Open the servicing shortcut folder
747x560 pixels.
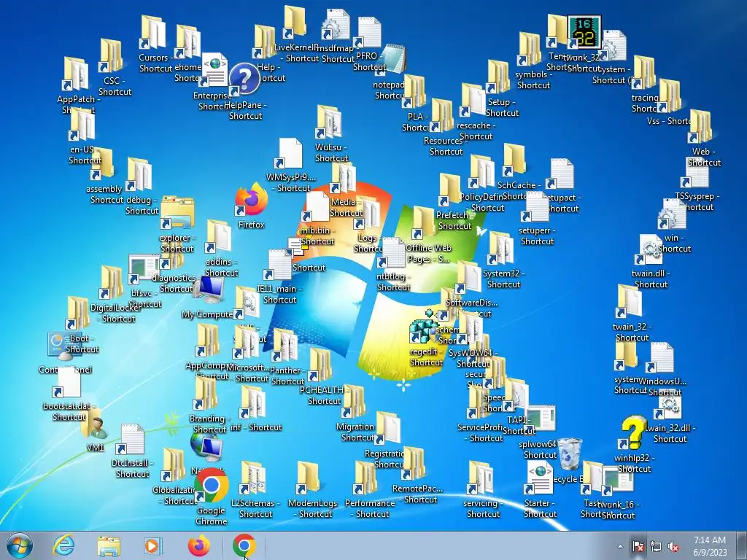480,478
